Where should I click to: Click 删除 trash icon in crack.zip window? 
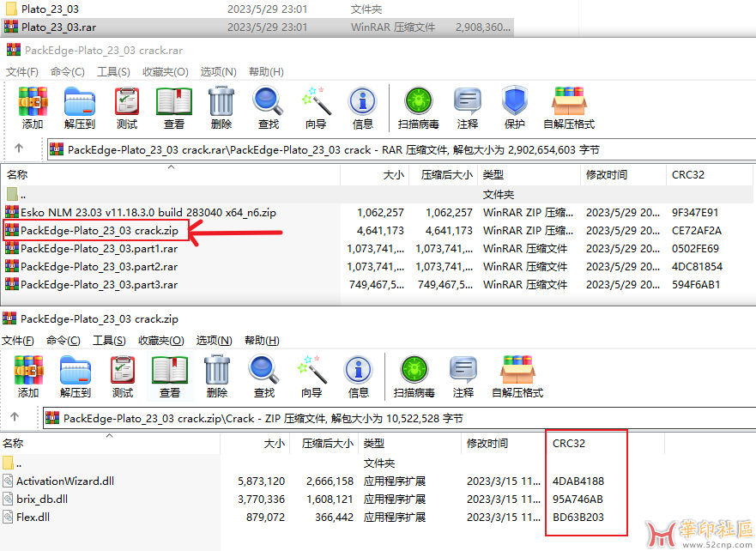click(x=217, y=370)
